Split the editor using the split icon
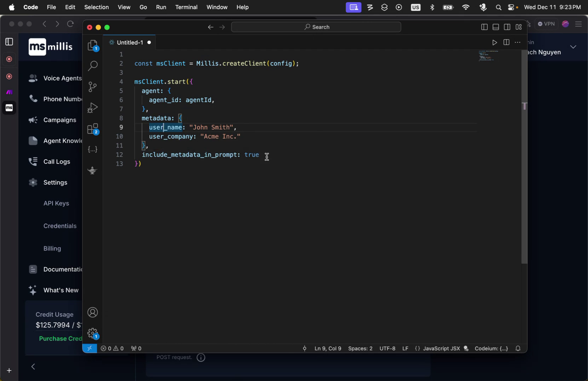This screenshot has height=381, width=588. click(x=506, y=42)
